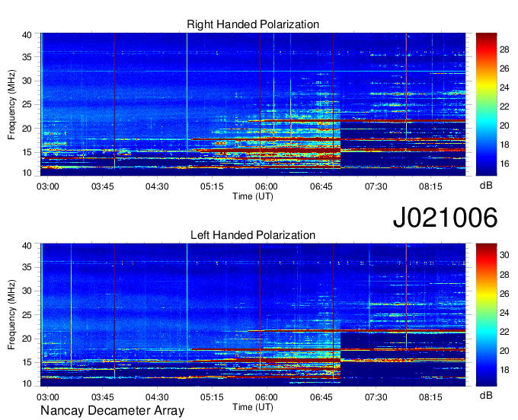Click the bottom panel Time (UT) label
Image resolution: width=518 pixels, height=420 pixels.
point(253,407)
